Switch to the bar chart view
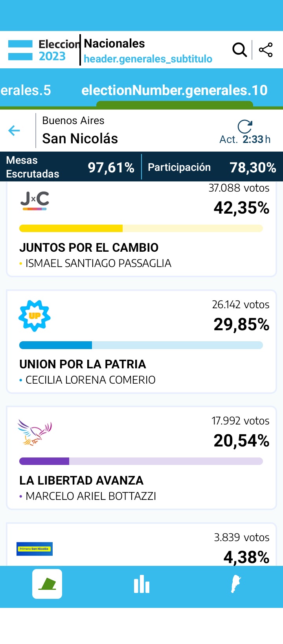Viewport: 283px width, 644px height. (141, 584)
